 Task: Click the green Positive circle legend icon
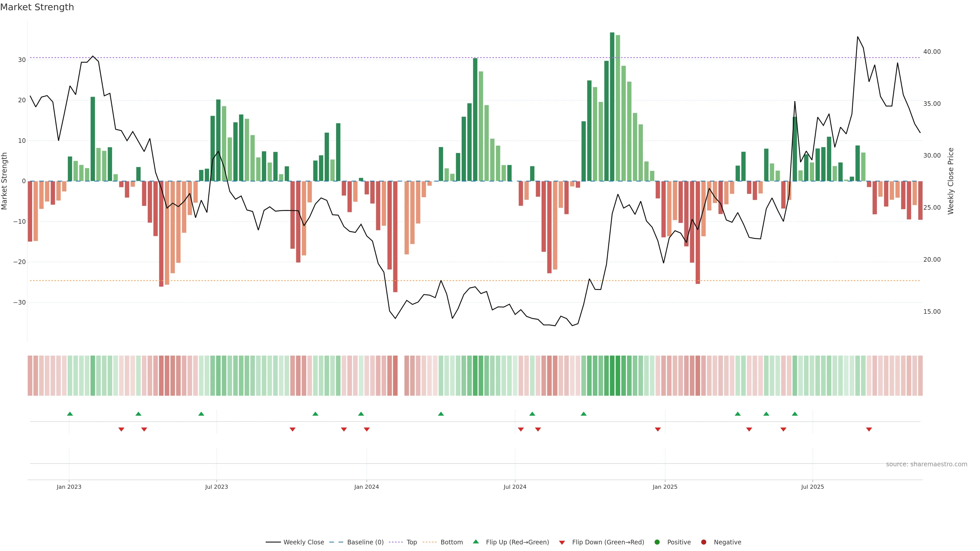(657, 542)
